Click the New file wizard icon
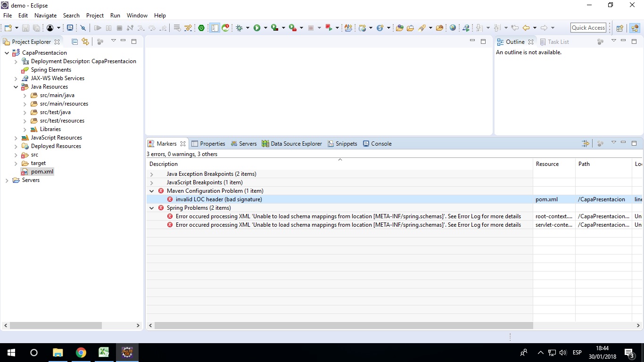The height and width of the screenshot is (362, 644). pyautogui.click(x=8, y=28)
